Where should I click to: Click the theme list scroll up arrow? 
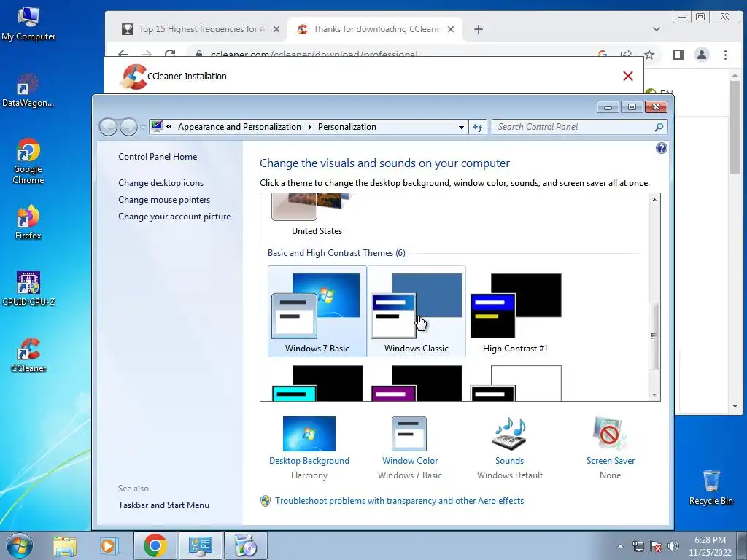pos(654,200)
